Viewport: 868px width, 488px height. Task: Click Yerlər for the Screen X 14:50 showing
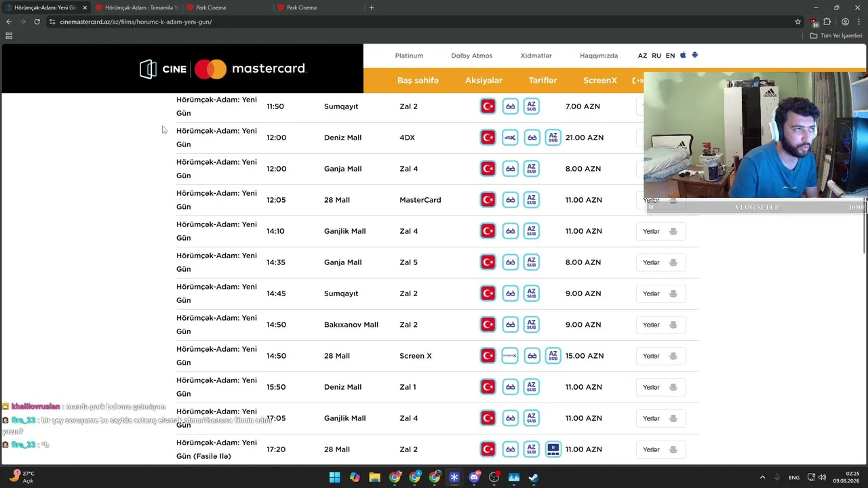pyautogui.click(x=660, y=356)
